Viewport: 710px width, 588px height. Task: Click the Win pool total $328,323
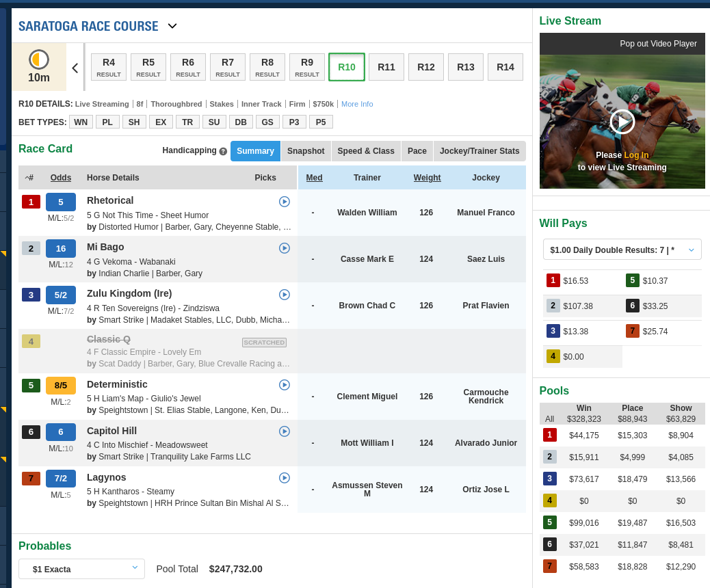584,419
